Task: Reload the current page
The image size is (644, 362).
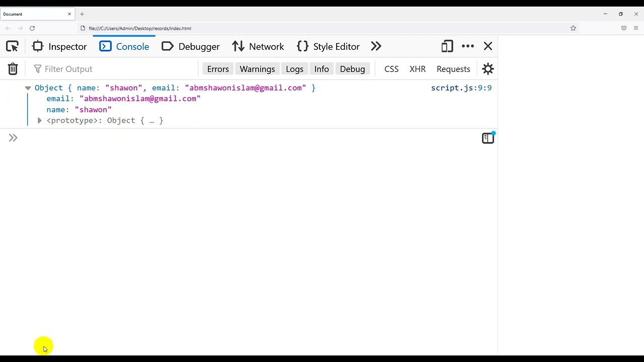Action: (32, 28)
